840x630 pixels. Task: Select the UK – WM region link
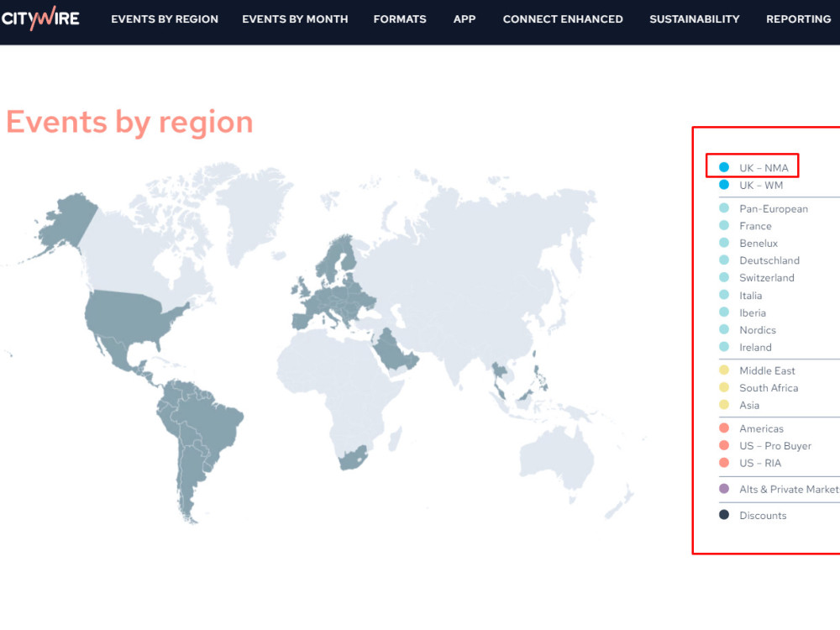[x=761, y=186]
